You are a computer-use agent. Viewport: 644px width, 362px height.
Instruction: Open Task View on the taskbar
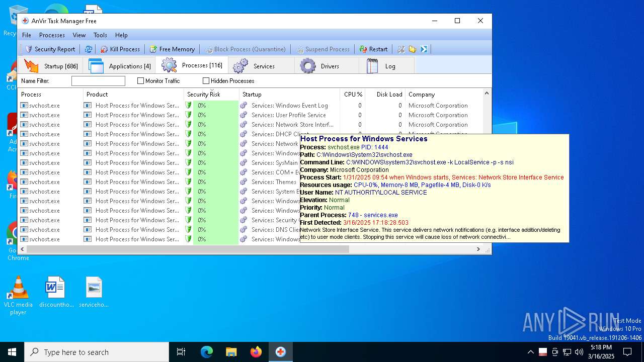pyautogui.click(x=181, y=352)
